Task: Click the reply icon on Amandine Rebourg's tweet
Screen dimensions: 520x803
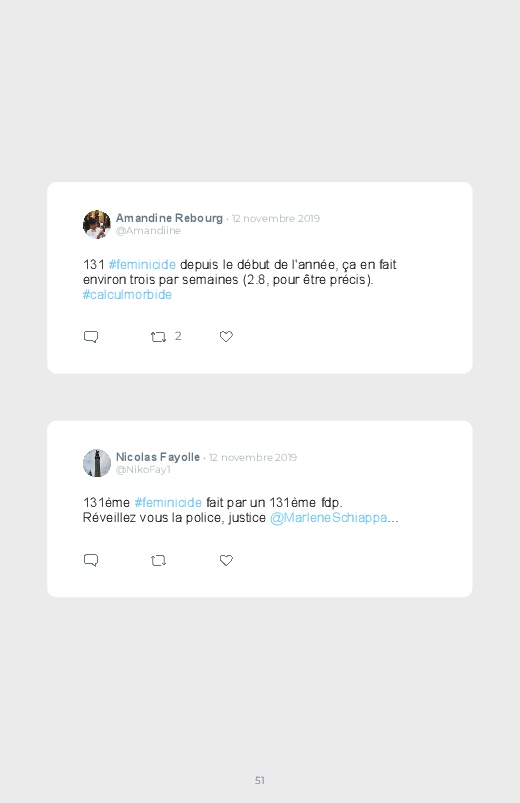Action: (91, 336)
